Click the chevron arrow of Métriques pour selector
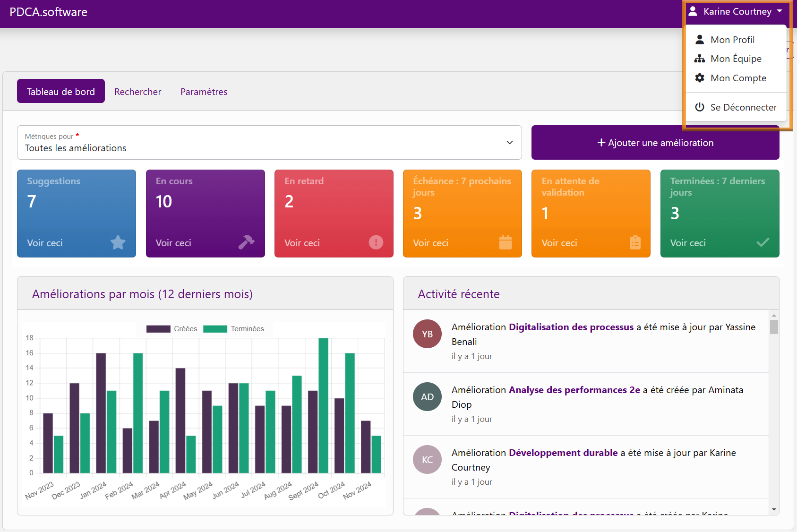797x532 pixels. point(510,142)
